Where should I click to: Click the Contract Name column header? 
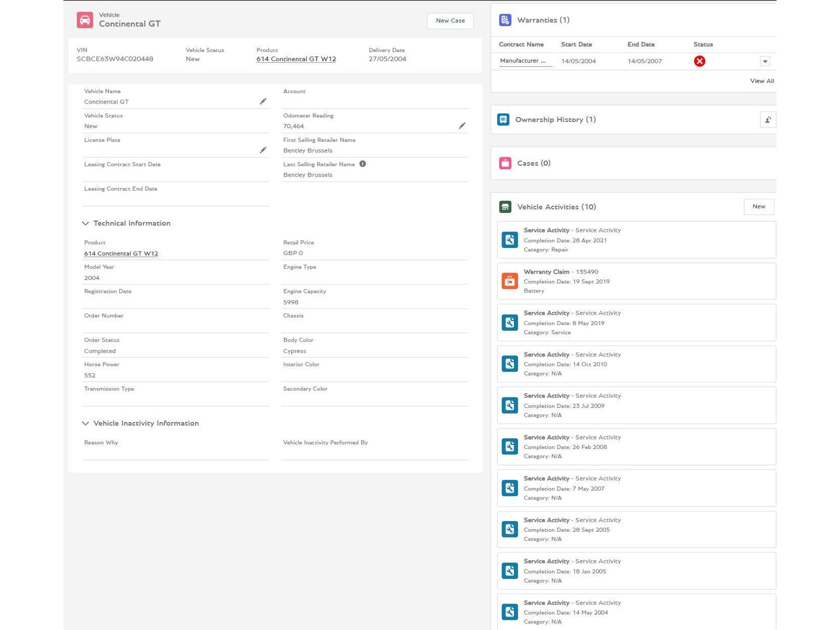tap(521, 45)
